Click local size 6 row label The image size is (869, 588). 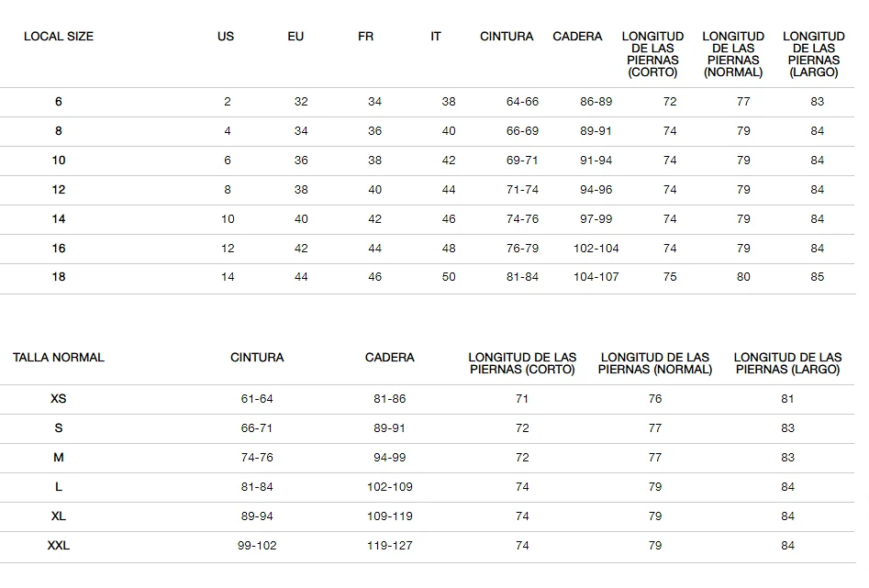(58, 102)
